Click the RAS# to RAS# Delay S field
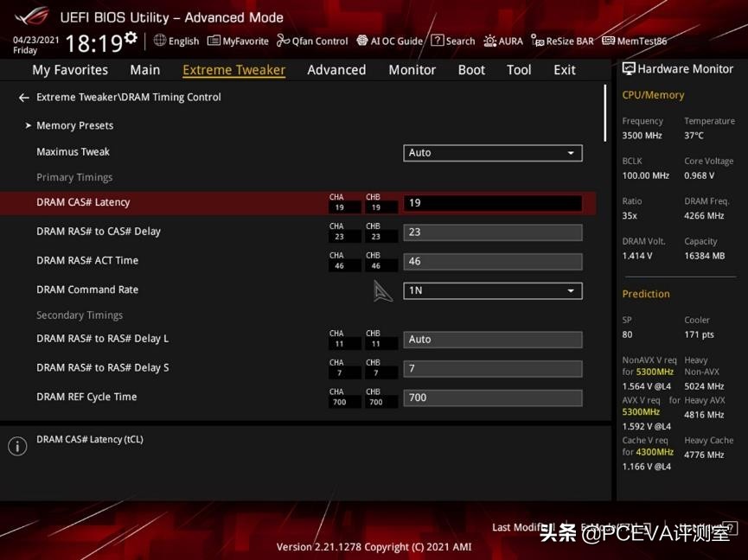Image resolution: width=748 pixels, height=560 pixels. (x=493, y=369)
